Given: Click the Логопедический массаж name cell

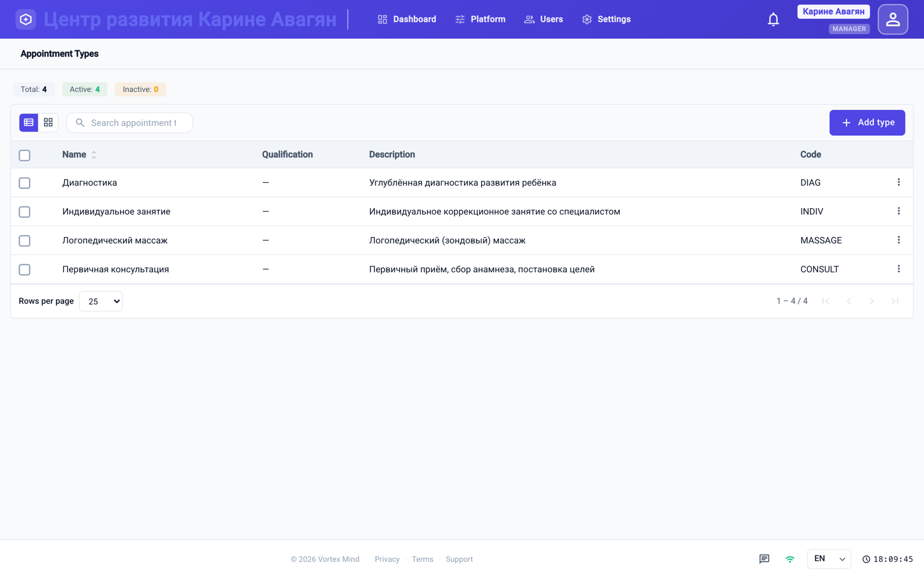Looking at the screenshot, I should point(115,240).
